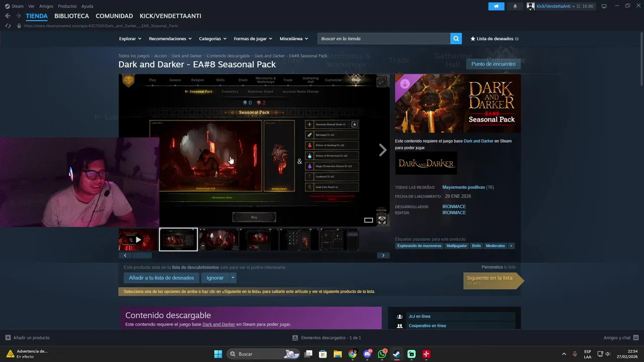Open the Ayuda menu
This screenshot has height=362, width=644.
(87, 6)
